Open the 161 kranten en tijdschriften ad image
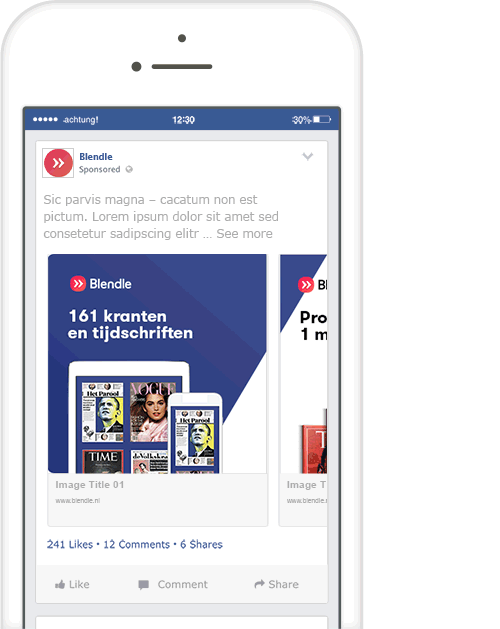Viewport: 500px width, 629px height. point(157,363)
